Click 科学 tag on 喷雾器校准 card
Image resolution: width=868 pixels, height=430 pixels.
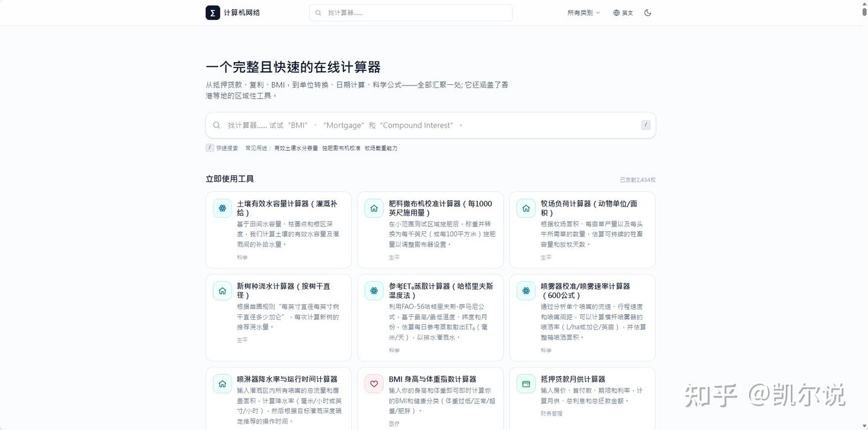(x=546, y=351)
